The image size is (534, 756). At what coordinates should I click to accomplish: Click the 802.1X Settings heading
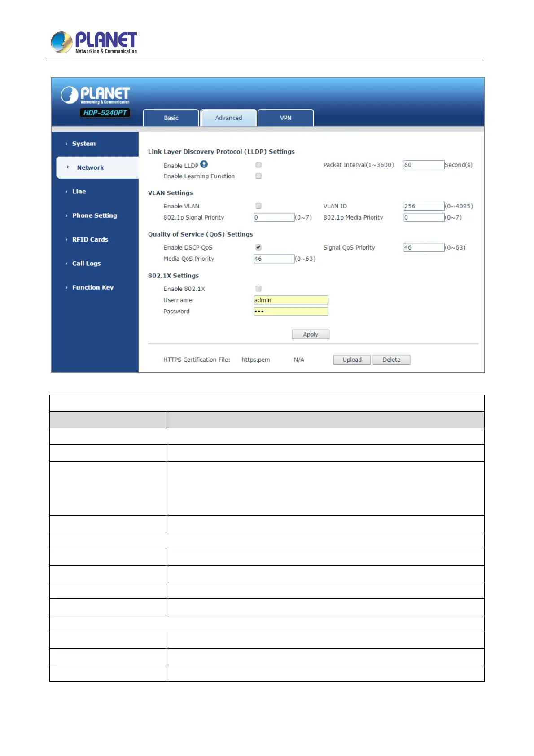tap(173, 276)
